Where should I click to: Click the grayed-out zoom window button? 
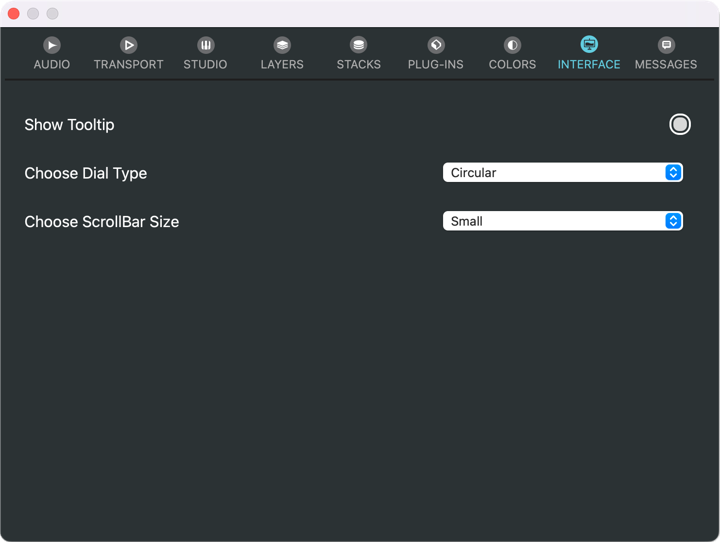[x=53, y=14]
